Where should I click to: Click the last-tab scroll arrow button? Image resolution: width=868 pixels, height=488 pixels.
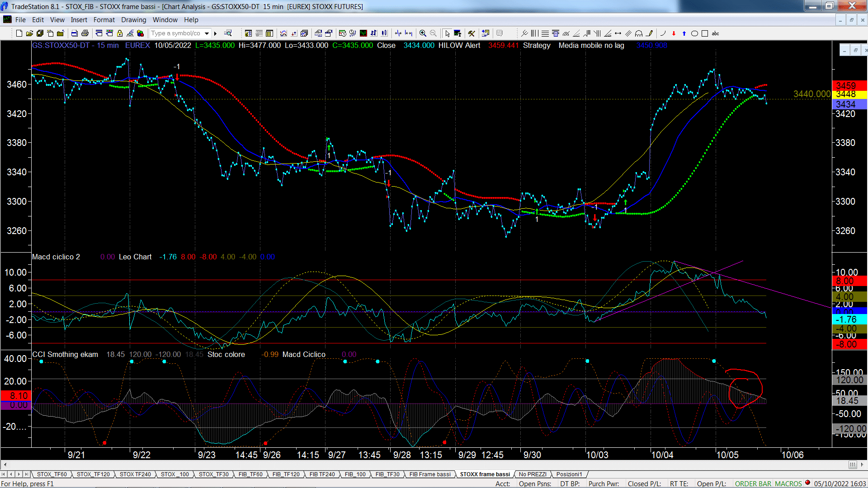[x=27, y=474]
